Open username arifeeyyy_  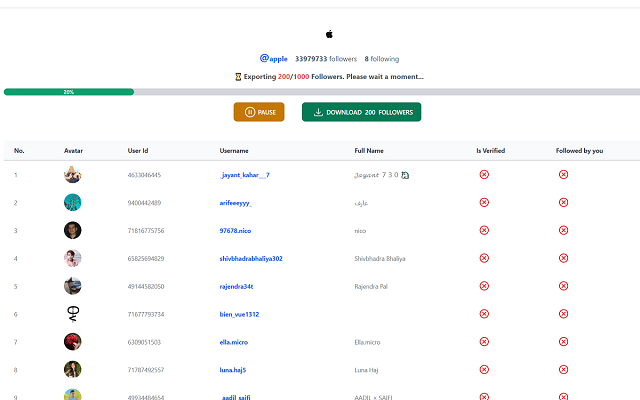click(236, 203)
